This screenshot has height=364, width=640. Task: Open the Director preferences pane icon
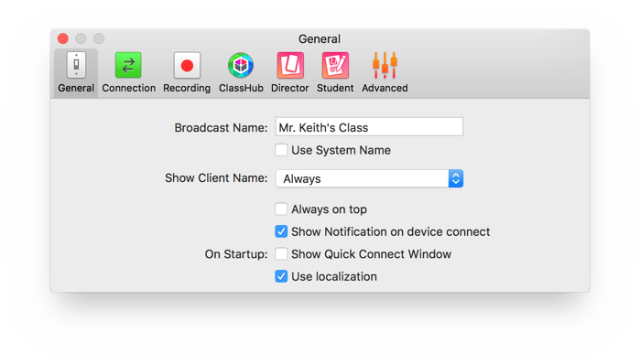(x=290, y=65)
